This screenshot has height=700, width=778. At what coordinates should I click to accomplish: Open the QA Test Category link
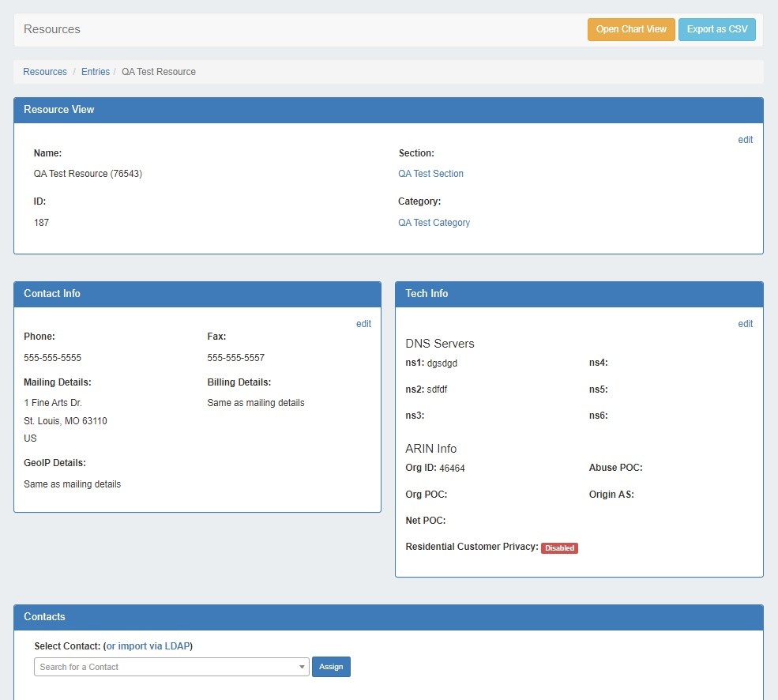[434, 223]
